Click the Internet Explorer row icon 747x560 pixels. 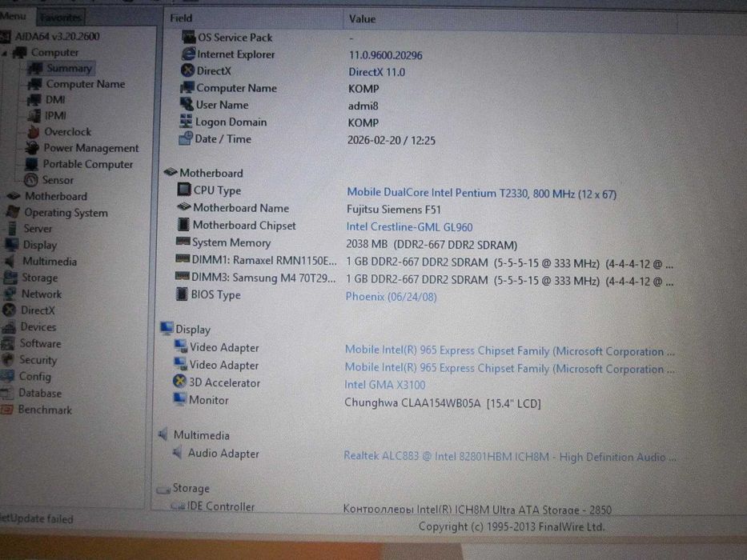click(x=189, y=54)
